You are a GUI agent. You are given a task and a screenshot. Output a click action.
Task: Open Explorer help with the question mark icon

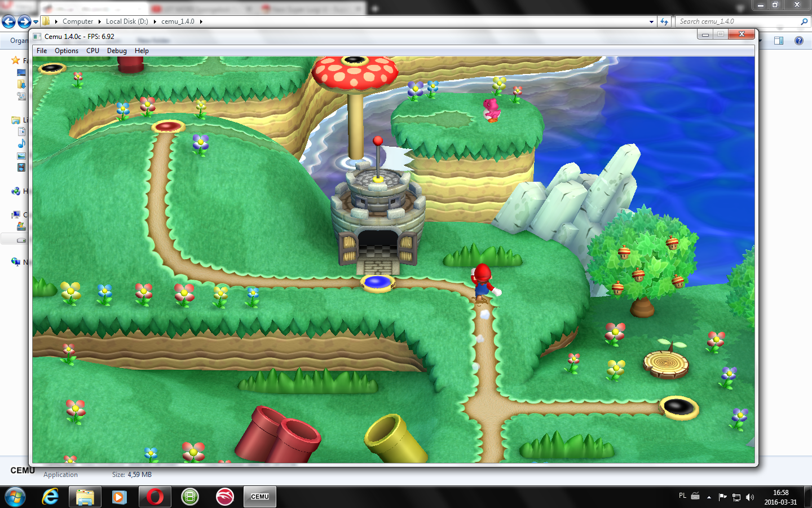pos(799,41)
